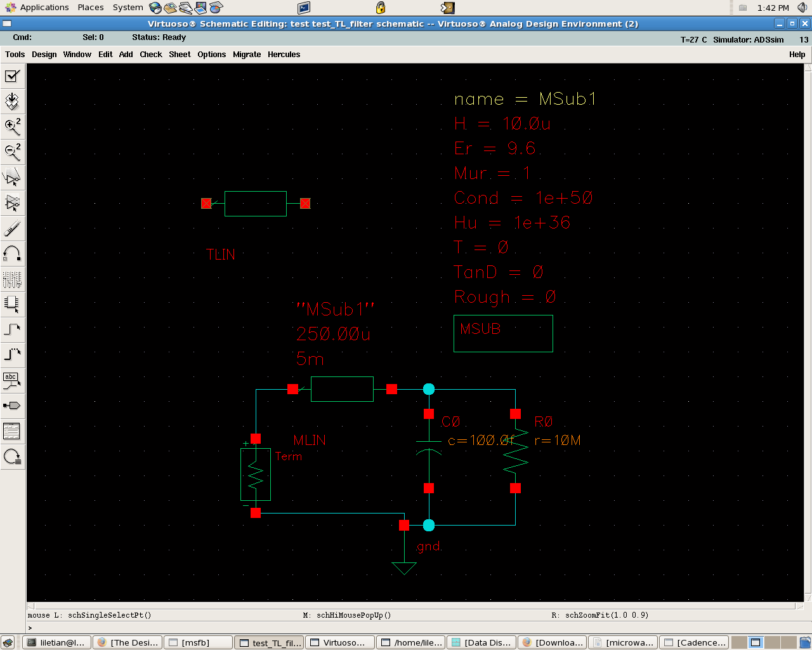The height and width of the screenshot is (650, 812).
Task: Click the Check and Save icon
Action: pos(12,76)
